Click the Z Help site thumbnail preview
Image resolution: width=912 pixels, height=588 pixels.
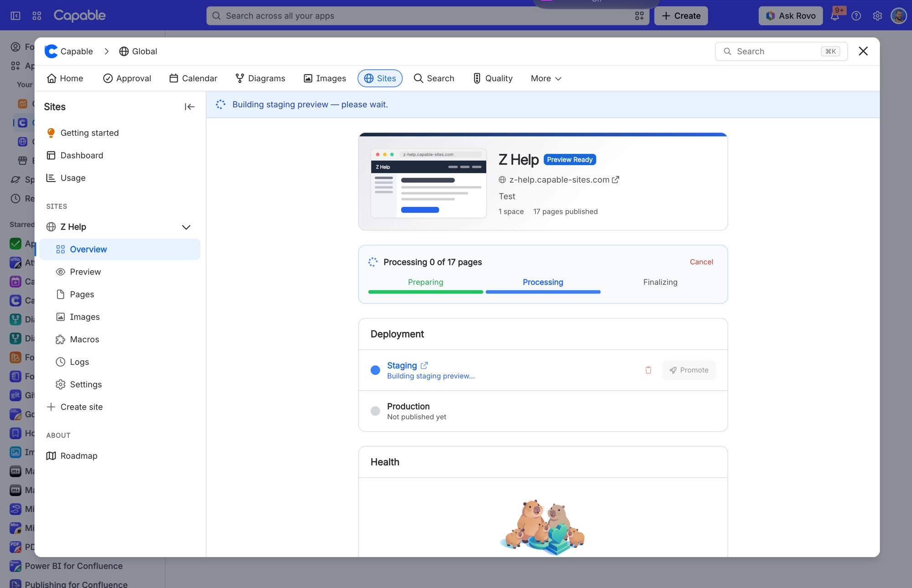point(429,183)
